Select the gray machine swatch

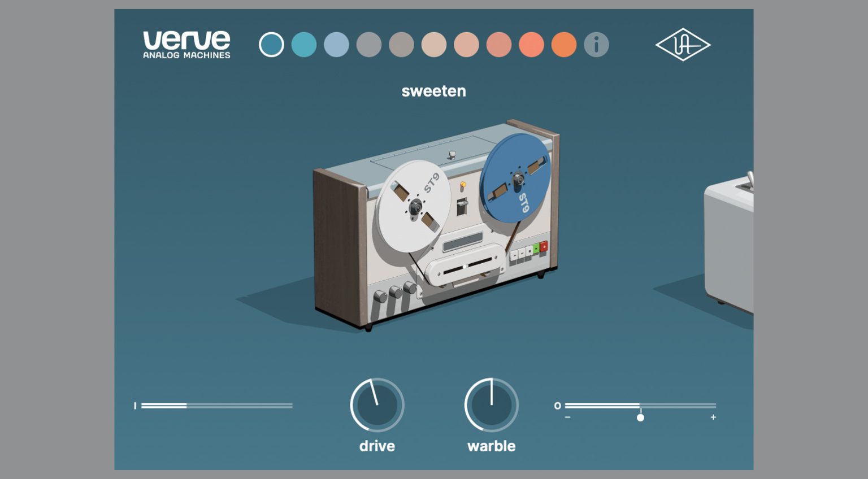pyautogui.click(x=368, y=45)
